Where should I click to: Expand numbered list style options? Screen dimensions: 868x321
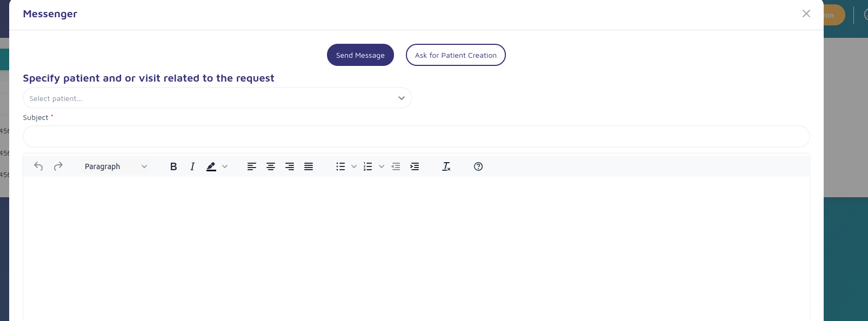(x=382, y=166)
